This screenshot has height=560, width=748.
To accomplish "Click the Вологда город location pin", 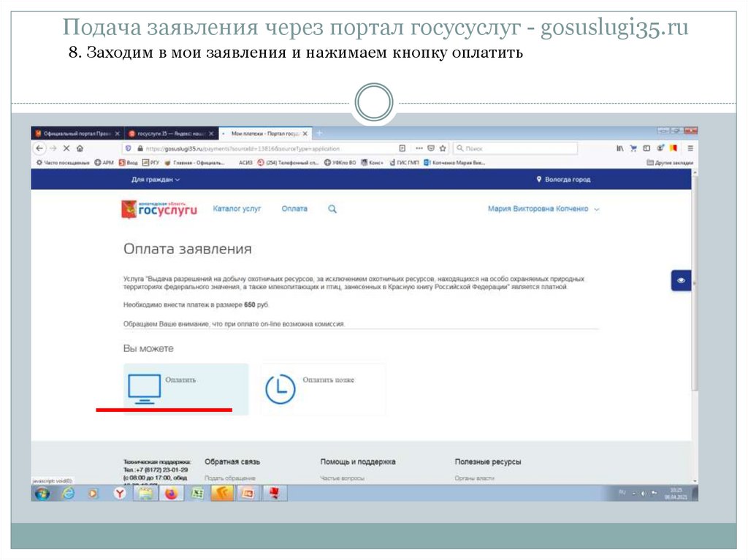I will tap(539, 180).
